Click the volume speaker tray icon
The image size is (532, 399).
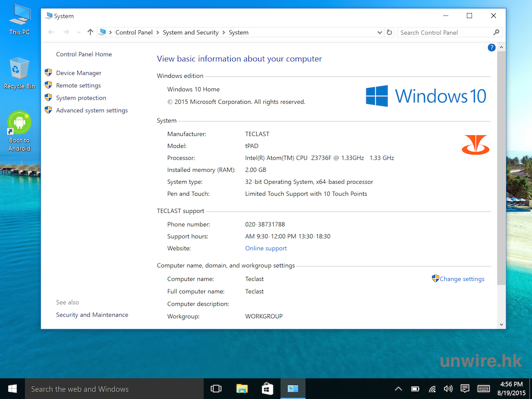click(x=448, y=389)
